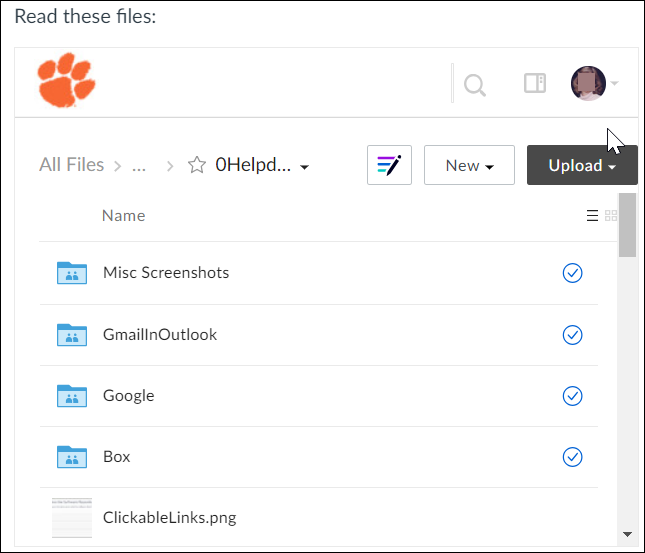Screen dimensions: 645x553
Task: Click the orange tiger paw logo
Action: pyautogui.click(x=67, y=80)
